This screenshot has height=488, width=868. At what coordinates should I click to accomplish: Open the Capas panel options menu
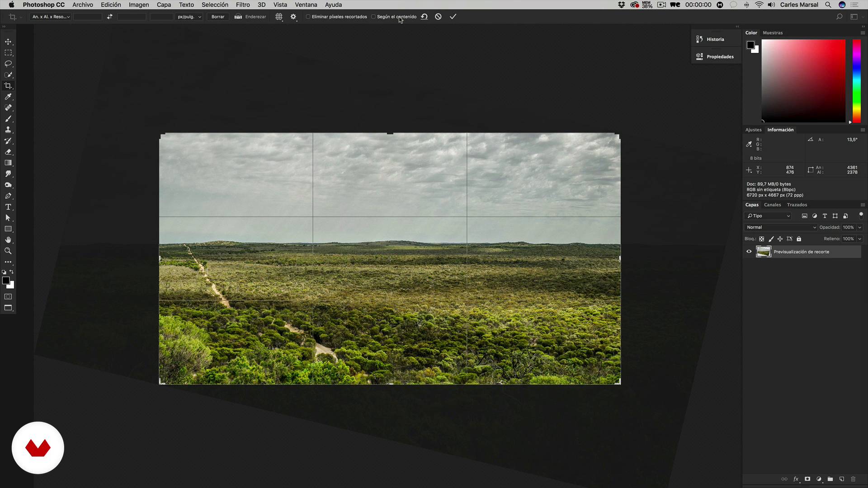[863, 205]
